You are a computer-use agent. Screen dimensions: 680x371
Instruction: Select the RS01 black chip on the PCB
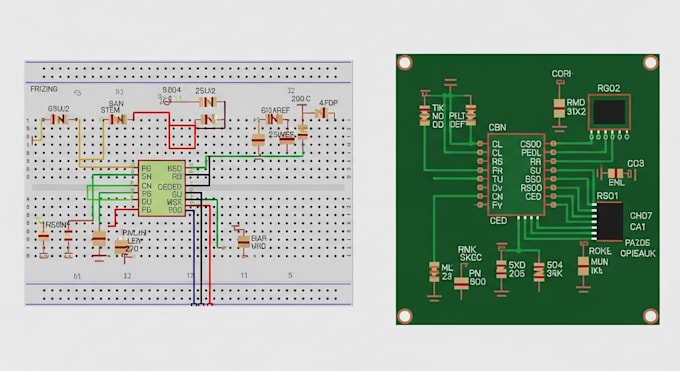(x=609, y=221)
